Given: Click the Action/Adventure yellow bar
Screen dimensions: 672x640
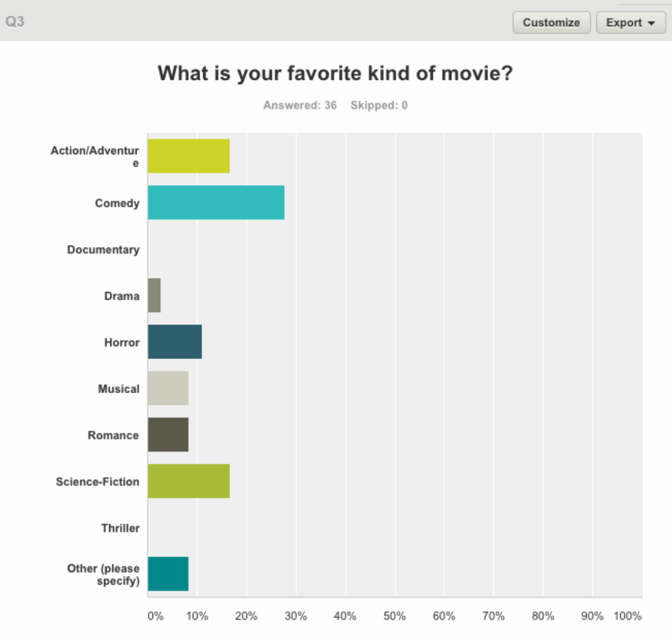Looking at the screenshot, I should pyautogui.click(x=188, y=156).
